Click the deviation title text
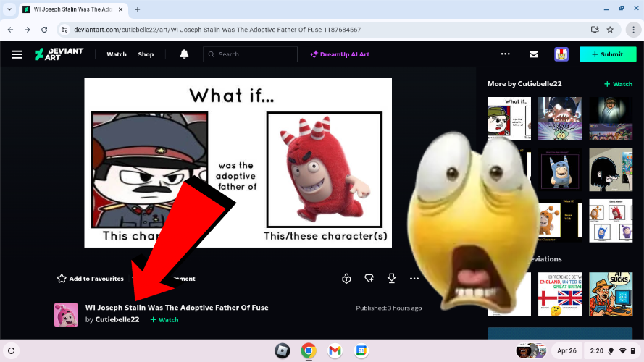644x362 pixels. pos(177,308)
